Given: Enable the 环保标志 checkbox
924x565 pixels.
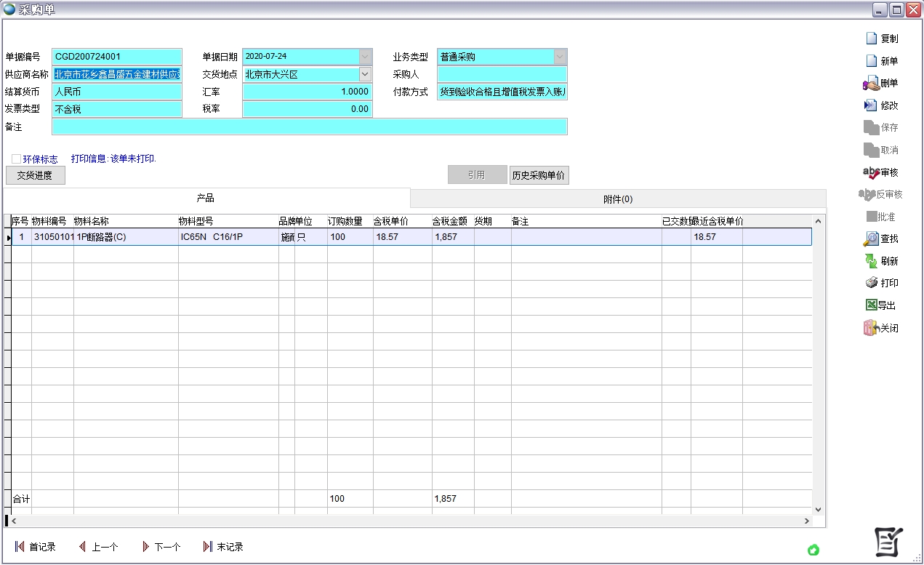Looking at the screenshot, I should click(x=17, y=159).
